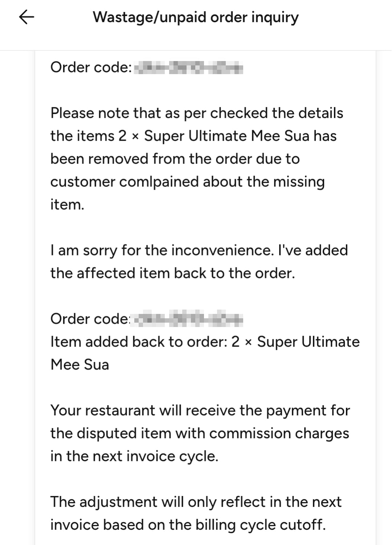This screenshot has height=545, width=392.
Task: Tap the second 'Order code:' label
Action: (x=90, y=319)
